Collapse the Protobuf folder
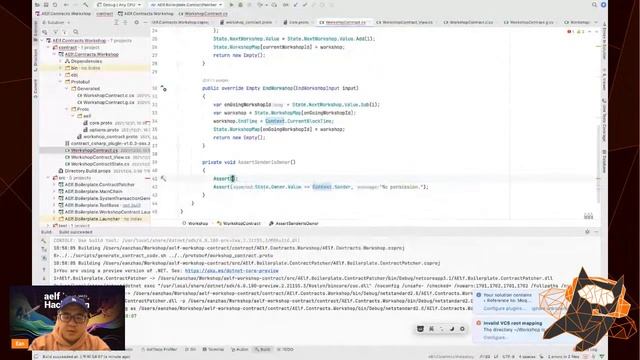The width and height of the screenshot is (640, 360). pos(60,82)
